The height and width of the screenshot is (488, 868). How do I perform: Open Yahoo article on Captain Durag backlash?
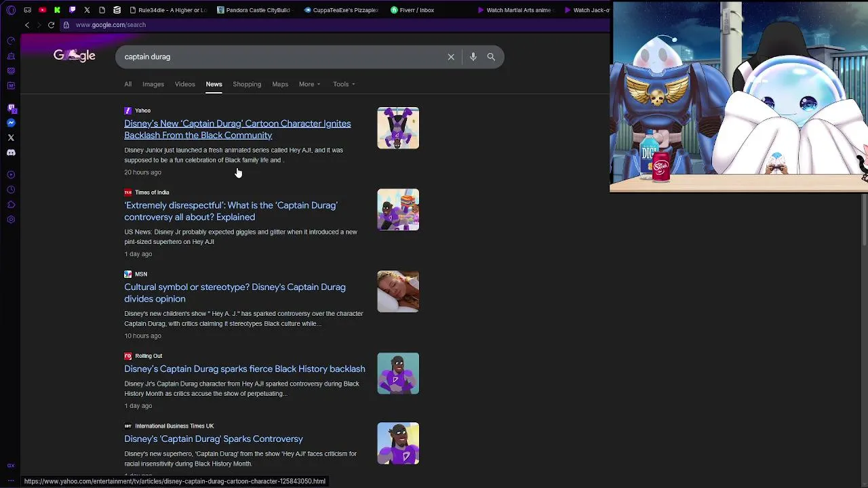click(x=237, y=129)
